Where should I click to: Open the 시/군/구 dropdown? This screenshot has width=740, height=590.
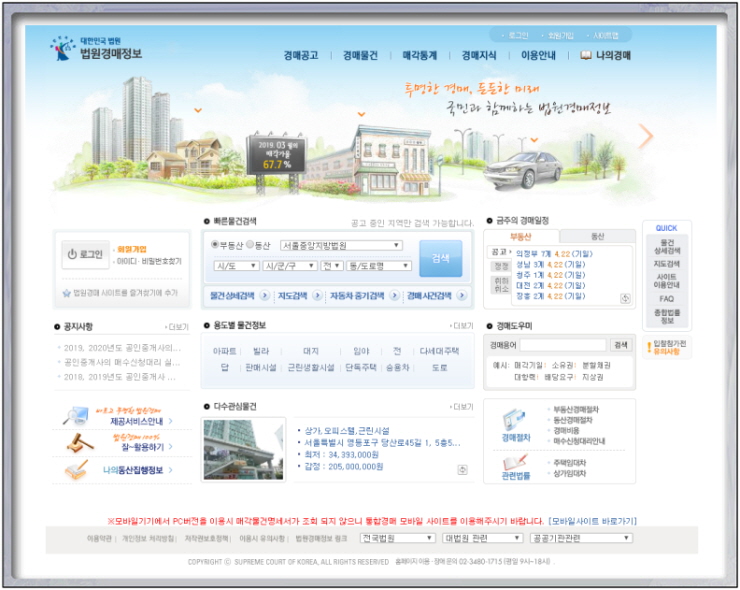click(289, 266)
